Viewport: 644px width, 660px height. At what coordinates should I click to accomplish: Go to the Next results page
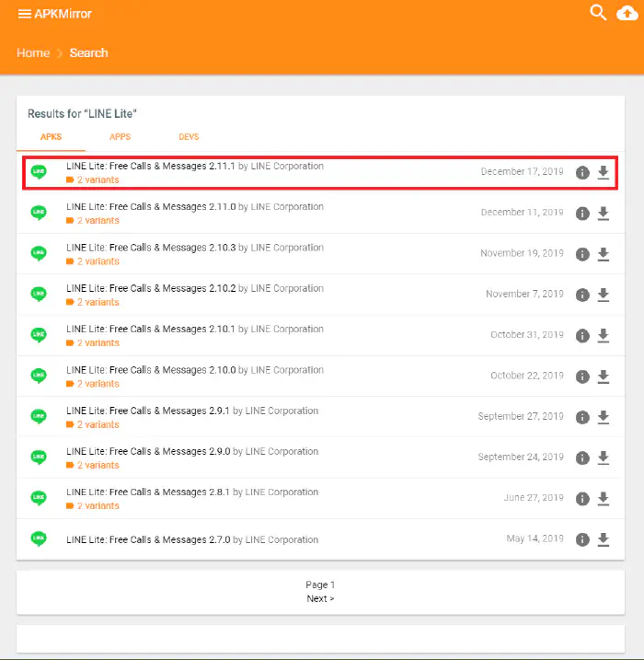point(320,598)
